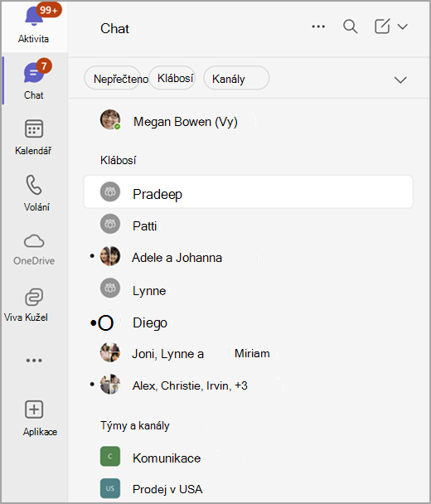Open the OneDrive cloud icon
431x504 pixels.
(34, 241)
